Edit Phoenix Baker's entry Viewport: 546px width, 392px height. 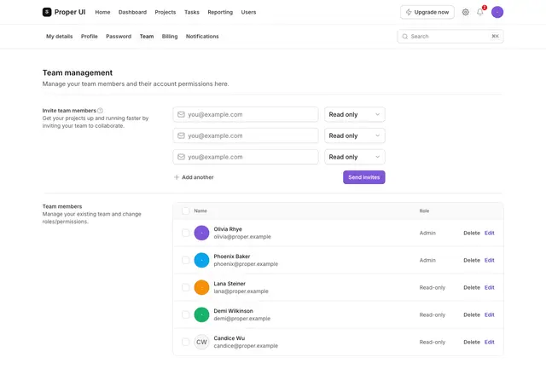pos(489,260)
